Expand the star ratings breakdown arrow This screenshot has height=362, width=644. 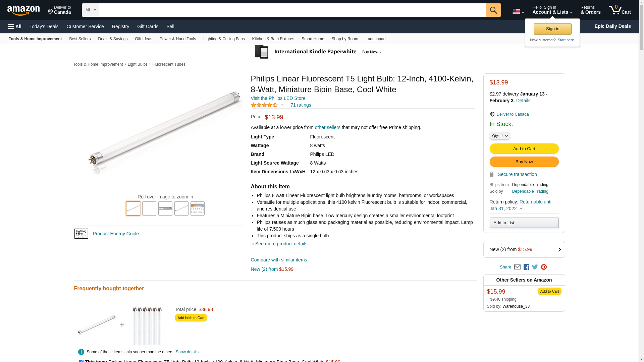pos(282,105)
